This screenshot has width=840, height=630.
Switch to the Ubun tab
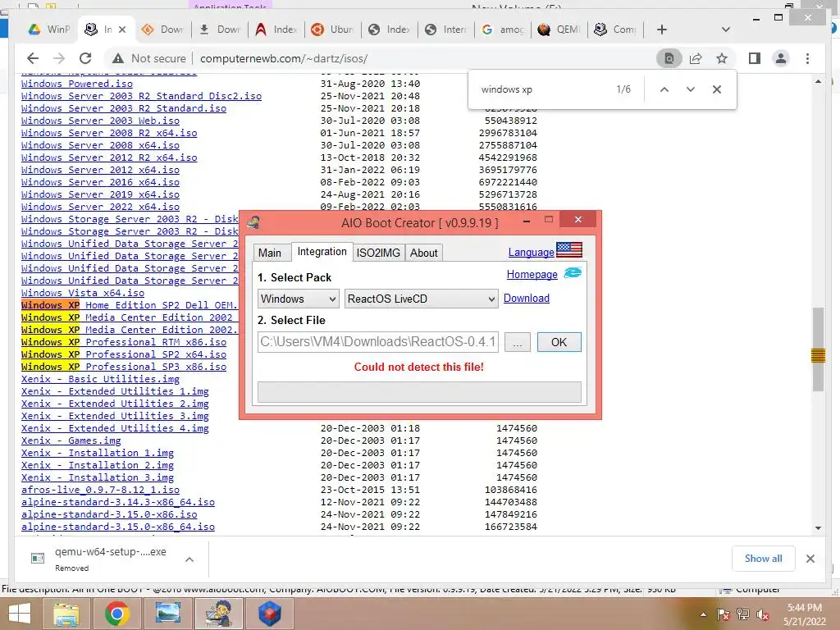[x=333, y=30]
